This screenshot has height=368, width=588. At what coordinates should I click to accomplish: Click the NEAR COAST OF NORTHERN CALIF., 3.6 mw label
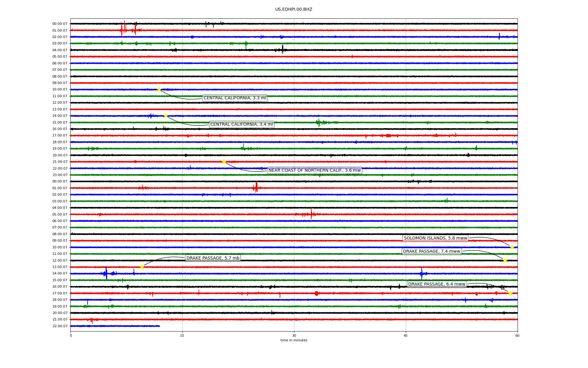tap(315, 171)
